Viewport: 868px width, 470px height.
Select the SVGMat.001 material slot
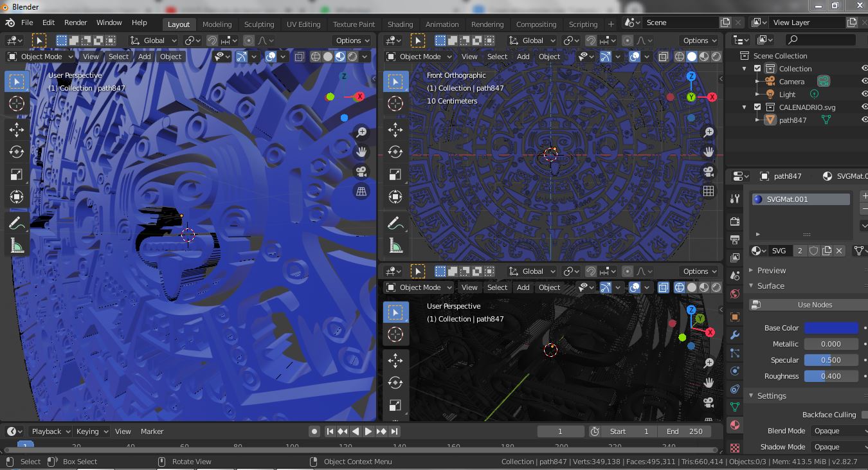[x=800, y=199]
